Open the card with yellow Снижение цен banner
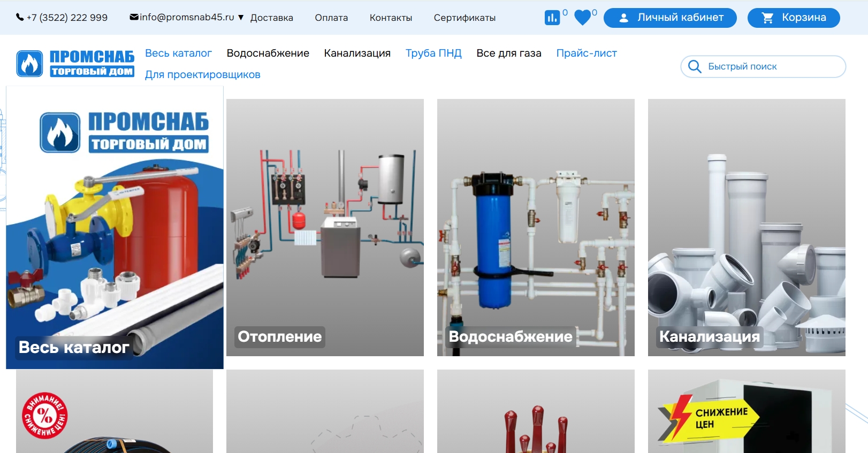The image size is (868, 453). pyautogui.click(x=747, y=411)
